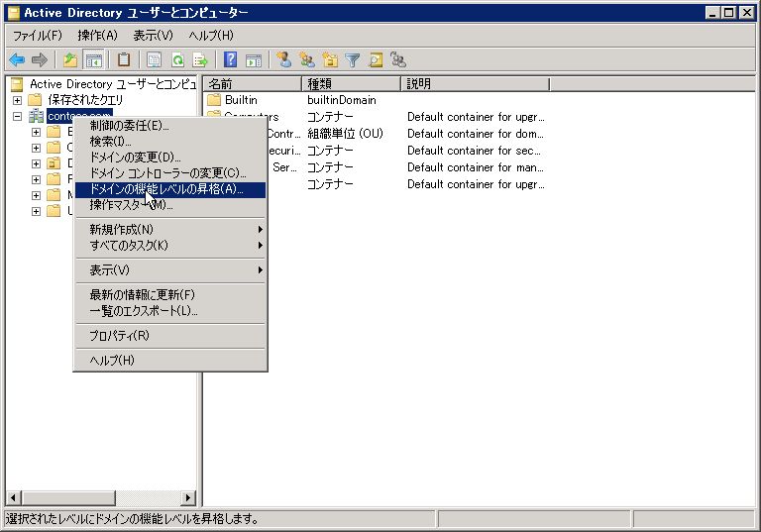761x532 pixels.
Task: Click the Find Objects magnifier icon
Action: coord(376,60)
